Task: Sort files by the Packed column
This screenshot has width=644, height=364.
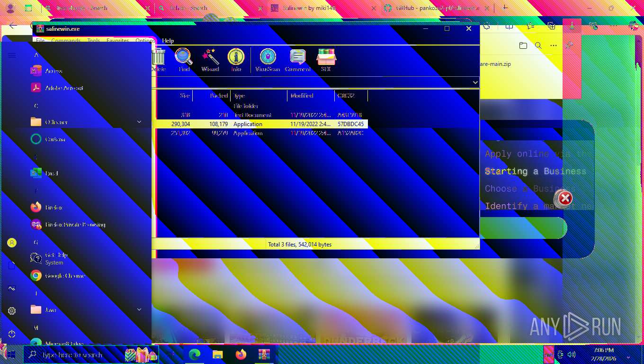Action: coord(212,96)
